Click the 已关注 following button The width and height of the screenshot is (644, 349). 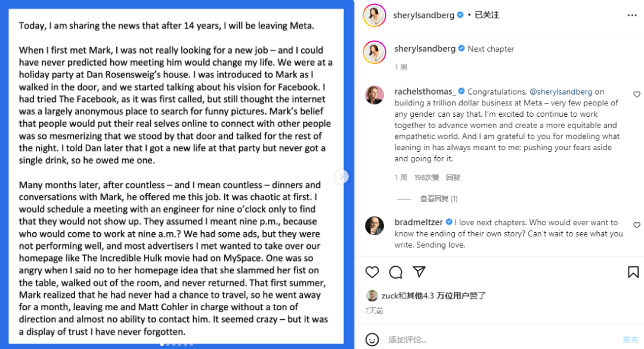point(487,15)
